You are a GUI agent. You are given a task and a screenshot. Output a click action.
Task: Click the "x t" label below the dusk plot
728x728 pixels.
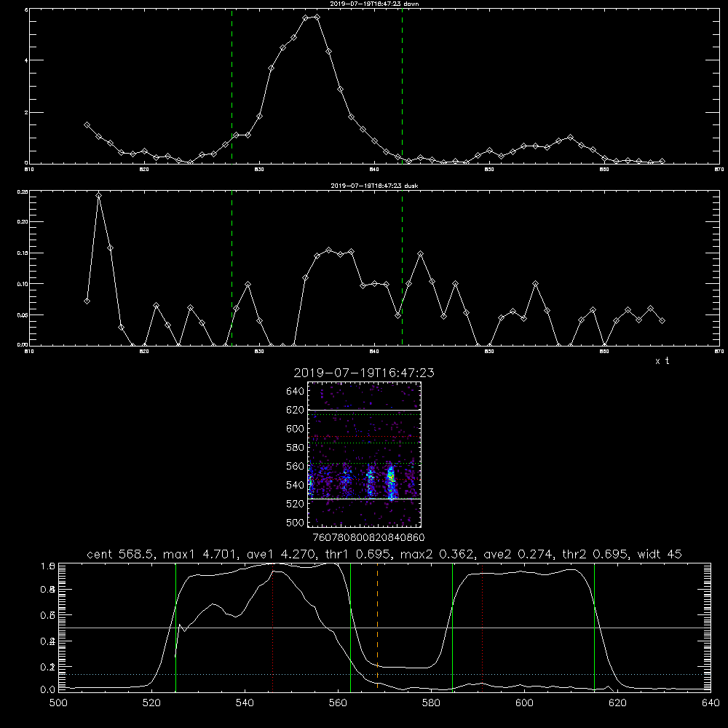pos(662,361)
